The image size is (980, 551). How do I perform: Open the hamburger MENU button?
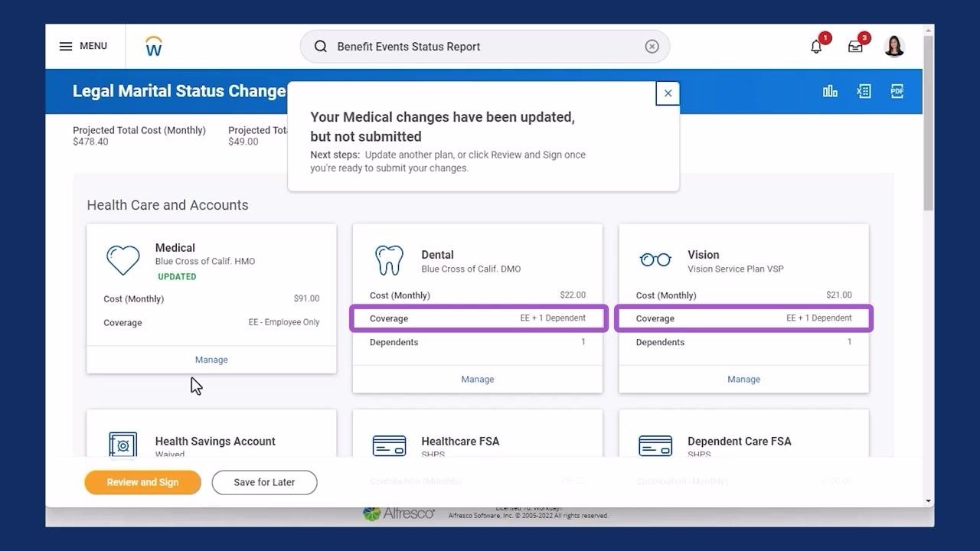click(83, 46)
